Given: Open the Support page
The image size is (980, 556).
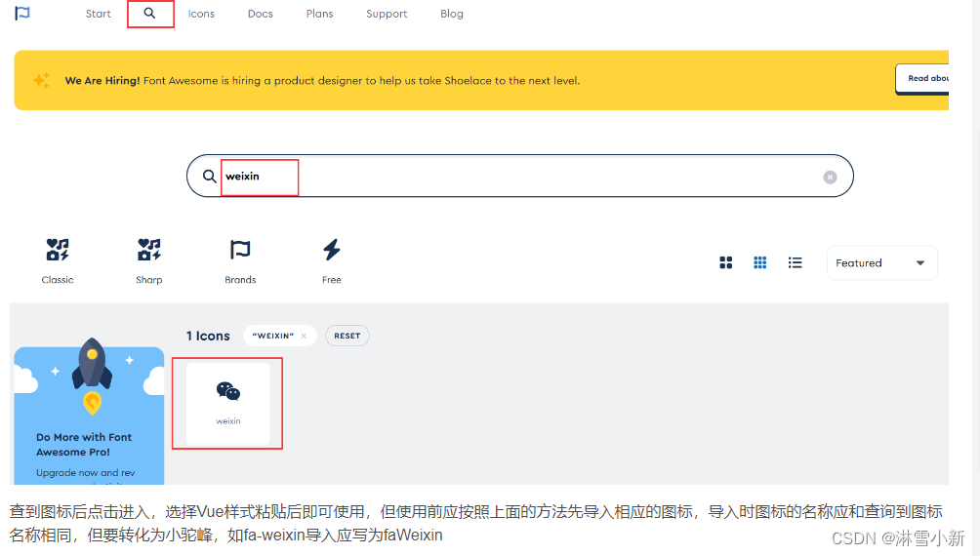Looking at the screenshot, I should (387, 14).
